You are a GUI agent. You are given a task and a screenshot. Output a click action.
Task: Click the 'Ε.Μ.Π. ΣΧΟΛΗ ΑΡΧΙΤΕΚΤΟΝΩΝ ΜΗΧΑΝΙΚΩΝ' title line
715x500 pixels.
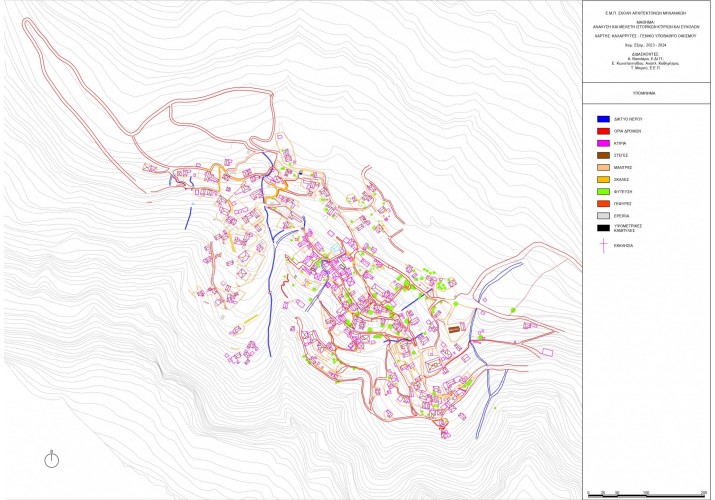click(646, 14)
